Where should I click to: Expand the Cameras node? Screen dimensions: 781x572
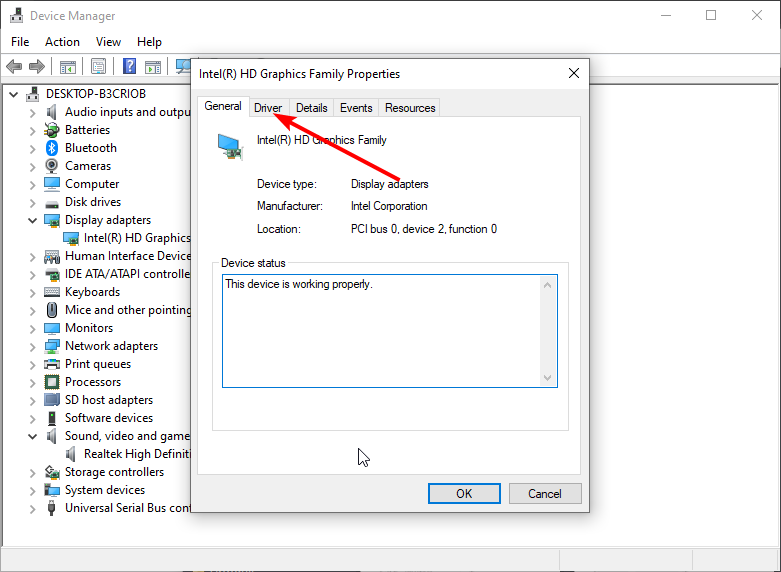32,166
